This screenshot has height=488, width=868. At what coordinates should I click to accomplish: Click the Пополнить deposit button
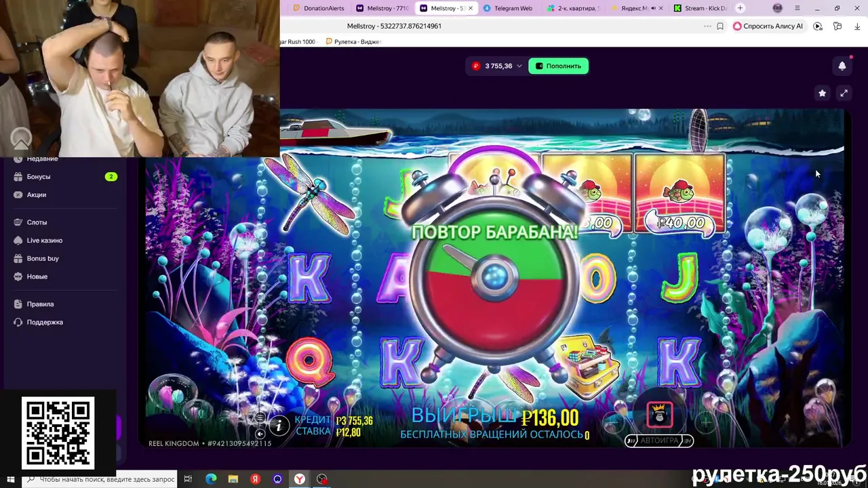558,66
